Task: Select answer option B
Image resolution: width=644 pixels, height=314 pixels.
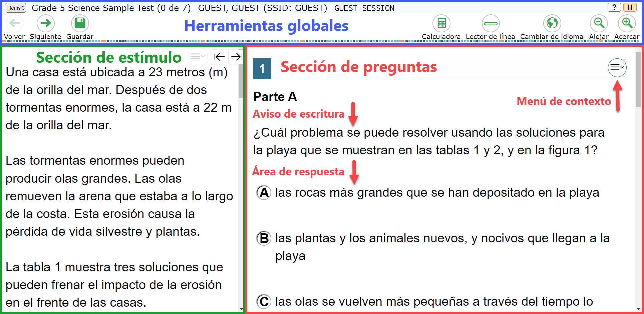Action: (264, 238)
